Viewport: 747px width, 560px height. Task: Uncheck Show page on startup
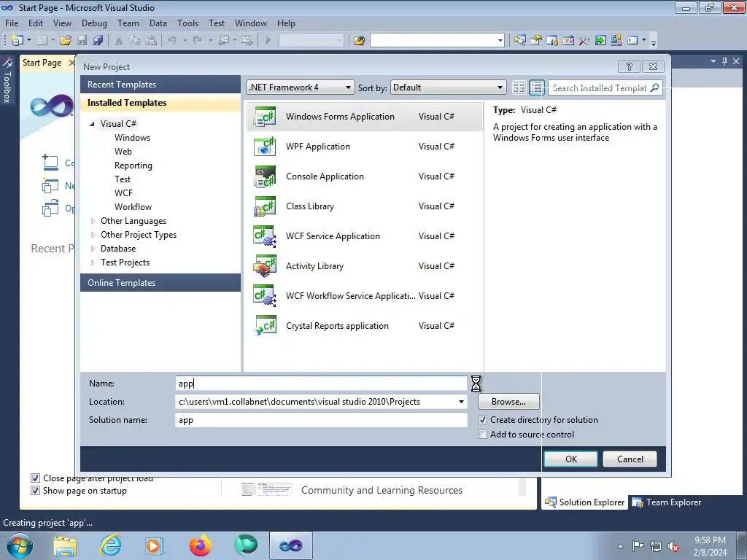pos(35,490)
